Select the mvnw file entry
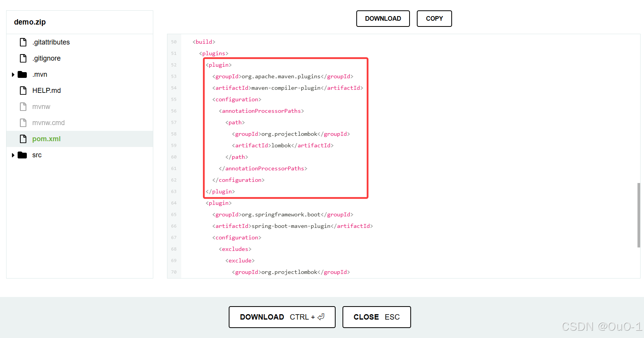The width and height of the screenshot is (644, 338). (x=41, y=107)
